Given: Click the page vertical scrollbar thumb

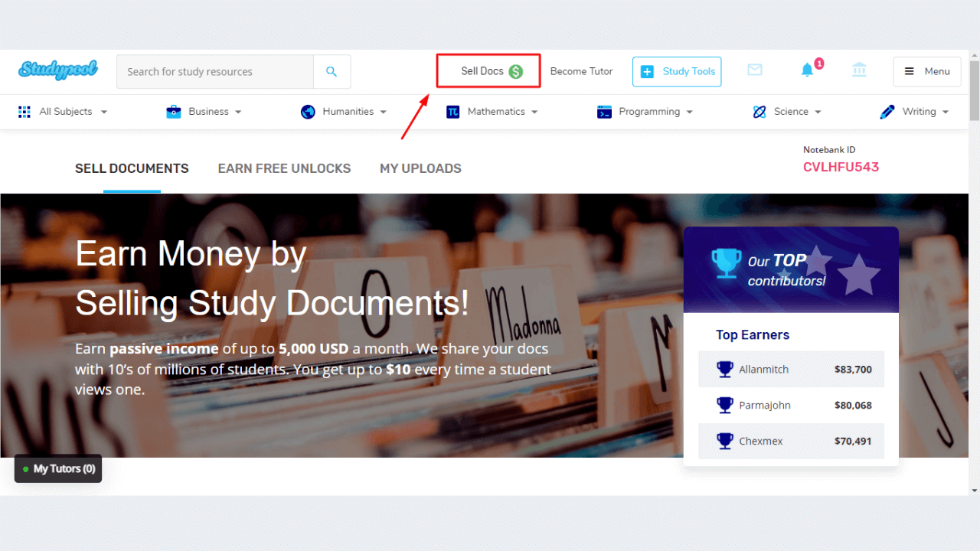Looking at the screenshot, I should point(974,91).
